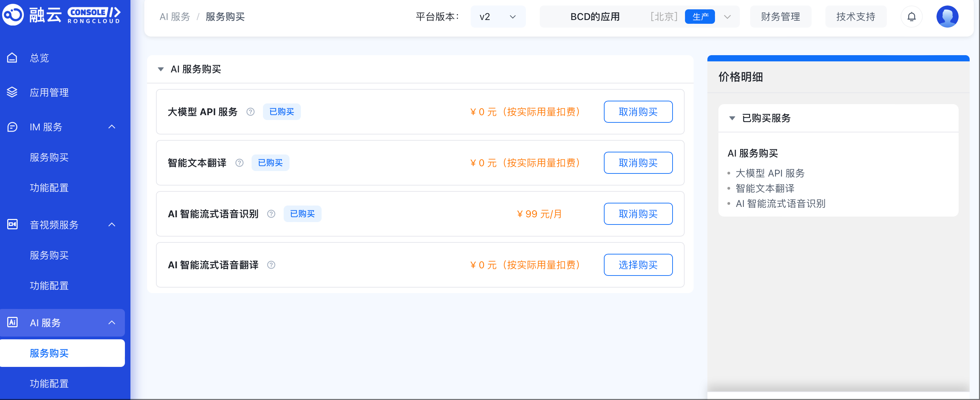Viewport: 980px width, 400px height.
Task: Collapse the IM 服务 sidebar section
Action: point(111,127)
